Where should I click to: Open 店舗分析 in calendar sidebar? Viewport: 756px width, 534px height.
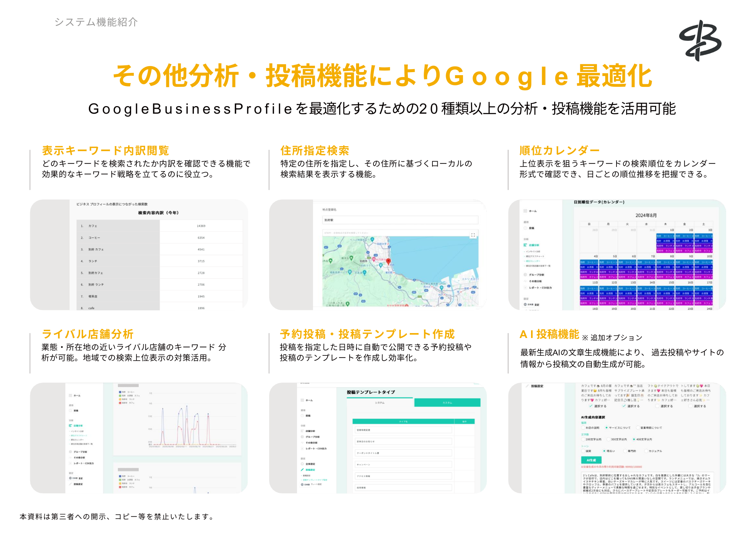(x=534, y=245)
